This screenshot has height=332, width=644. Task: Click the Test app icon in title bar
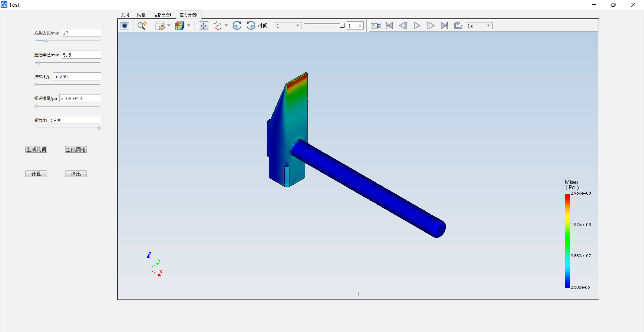[x=4, y=5]
